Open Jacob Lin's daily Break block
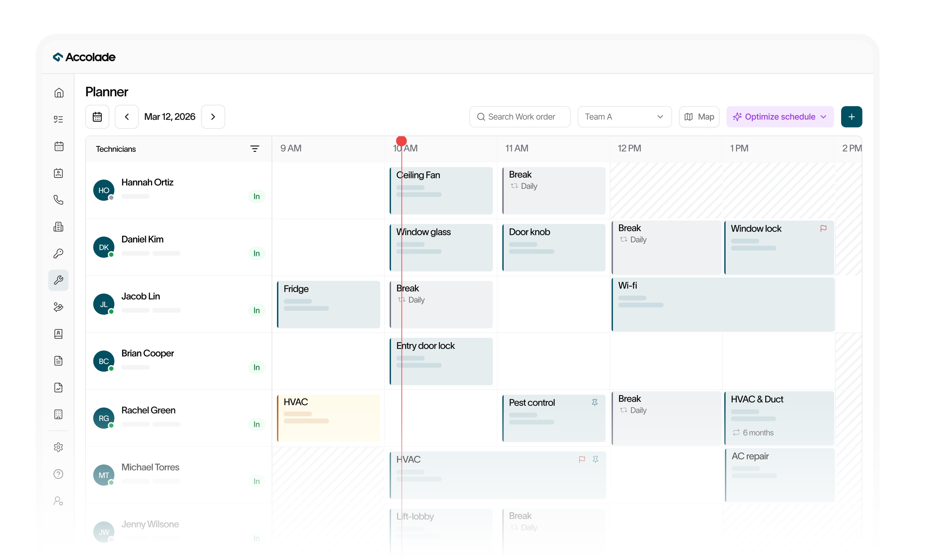 coord(441,305)
